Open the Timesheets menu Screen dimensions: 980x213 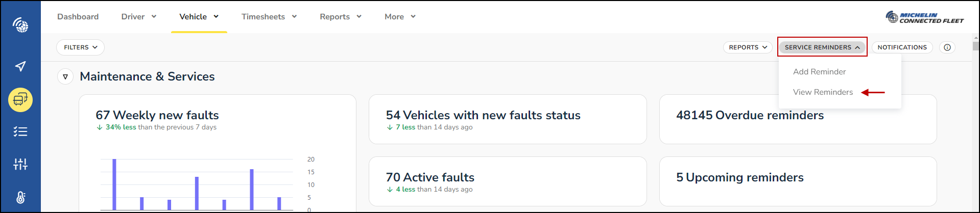tap(269, 17)
